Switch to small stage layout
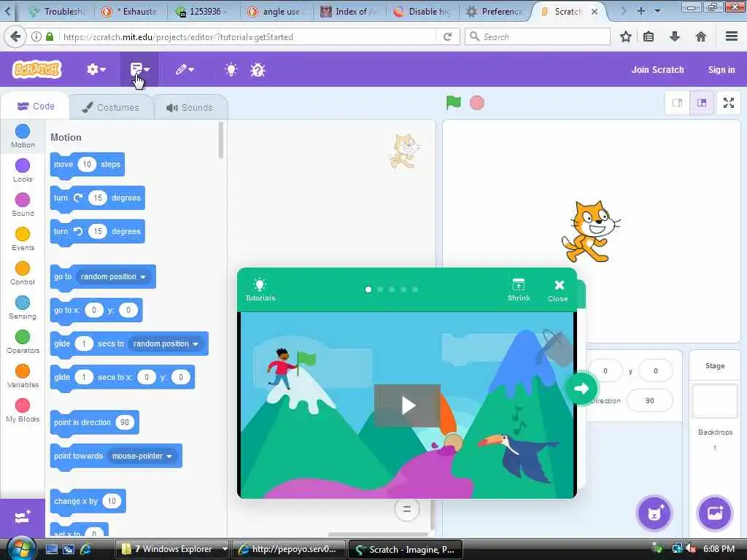The image size is (747, 560). tap(677, 103)
